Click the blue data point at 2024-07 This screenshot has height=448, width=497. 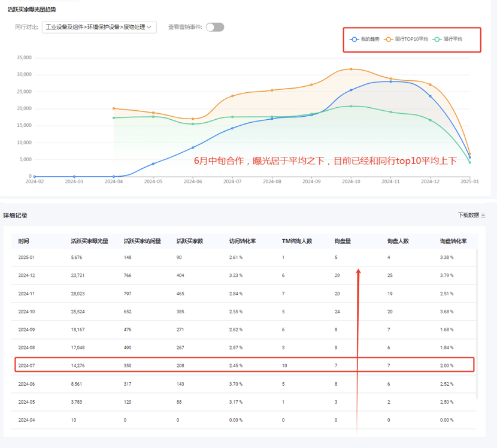point(232,128)
